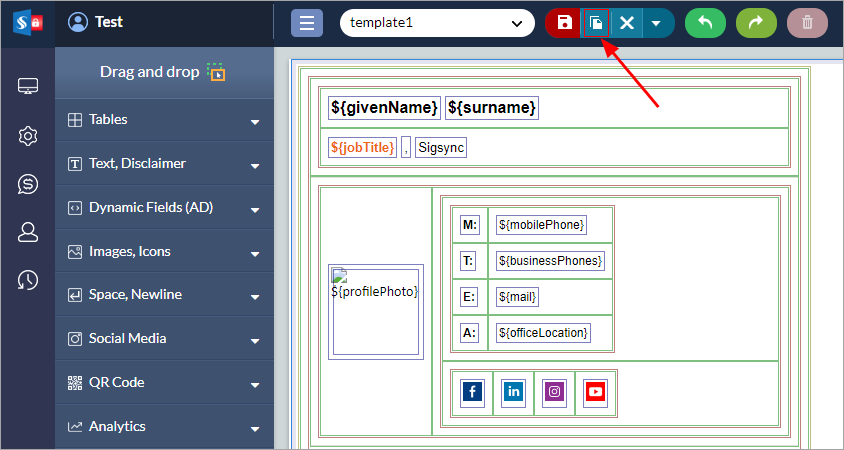Open the monitor icon in left sidebar
The height and width of the screenshot is (450, 844).
tap(28, 87)
